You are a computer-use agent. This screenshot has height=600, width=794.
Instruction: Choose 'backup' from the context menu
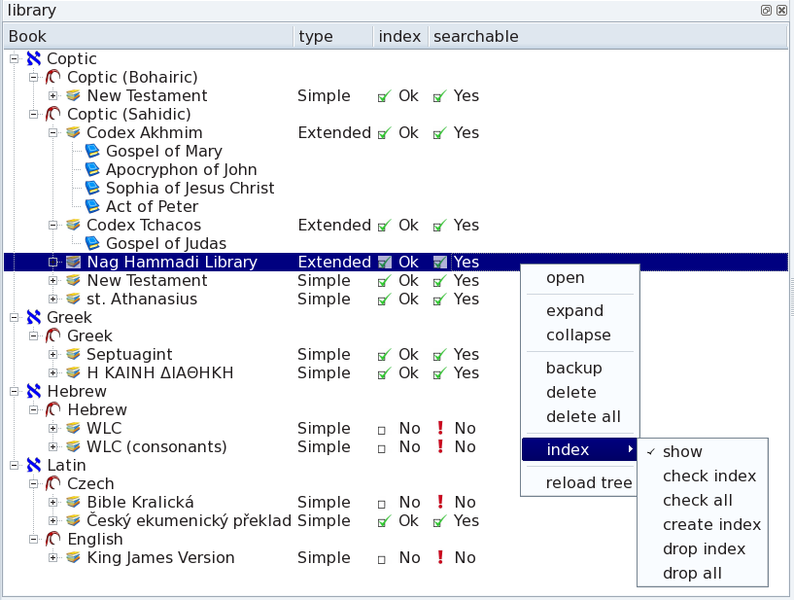[574, 368]
